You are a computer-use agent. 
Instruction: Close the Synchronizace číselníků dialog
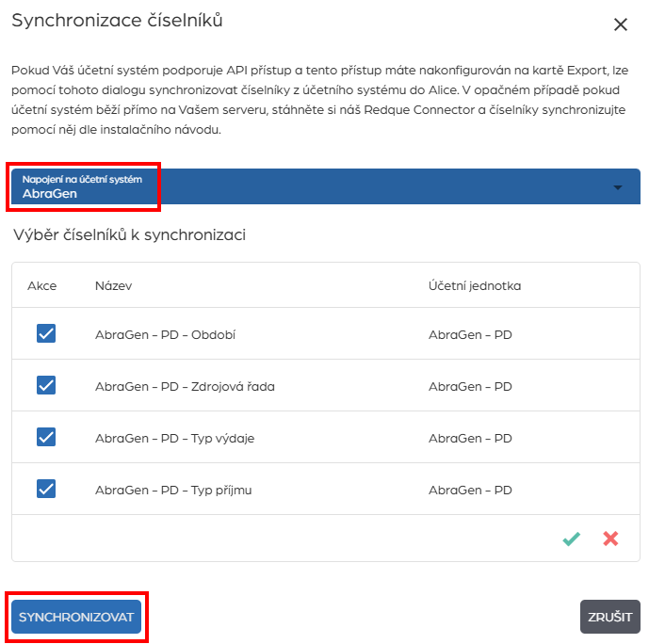pyautogui.click(x=621, y=25)
